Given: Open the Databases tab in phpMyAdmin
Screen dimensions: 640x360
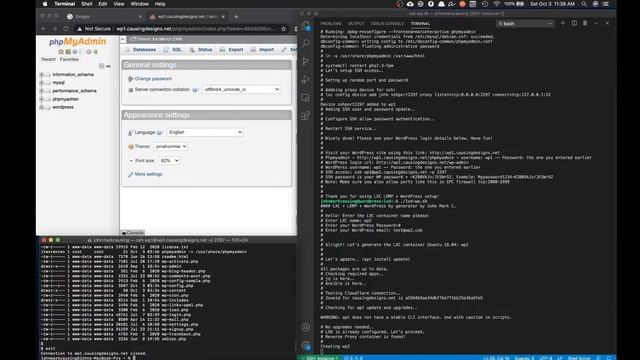Looking at the screenshot, I should (140, 49).
